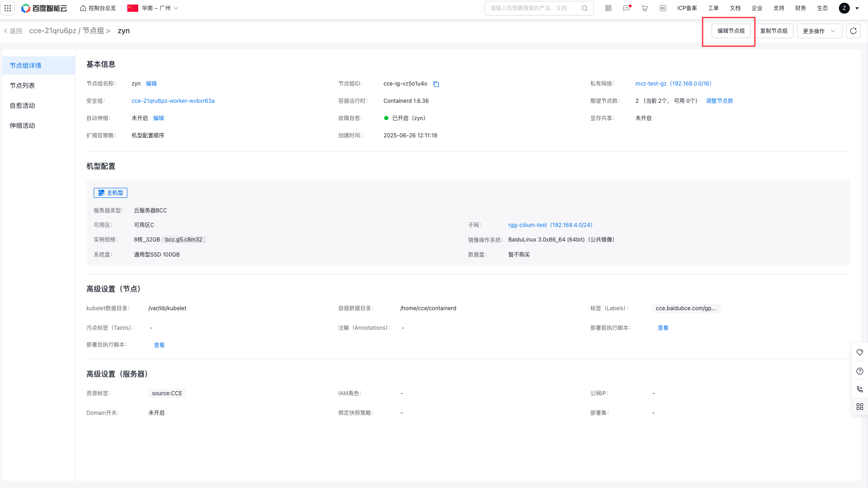Open the product grid menu icon
The height and width of the screenshot is (488, 868).
point(8,8)
